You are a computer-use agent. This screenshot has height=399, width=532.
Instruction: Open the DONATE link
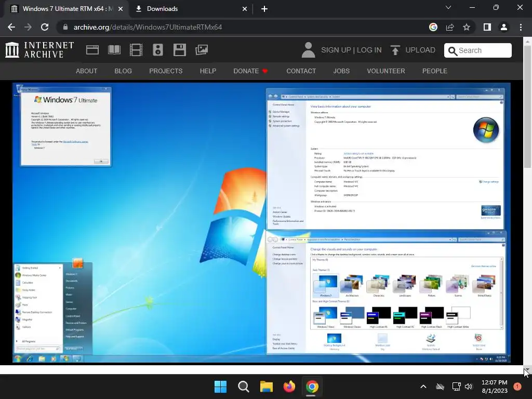pos(251,71)
